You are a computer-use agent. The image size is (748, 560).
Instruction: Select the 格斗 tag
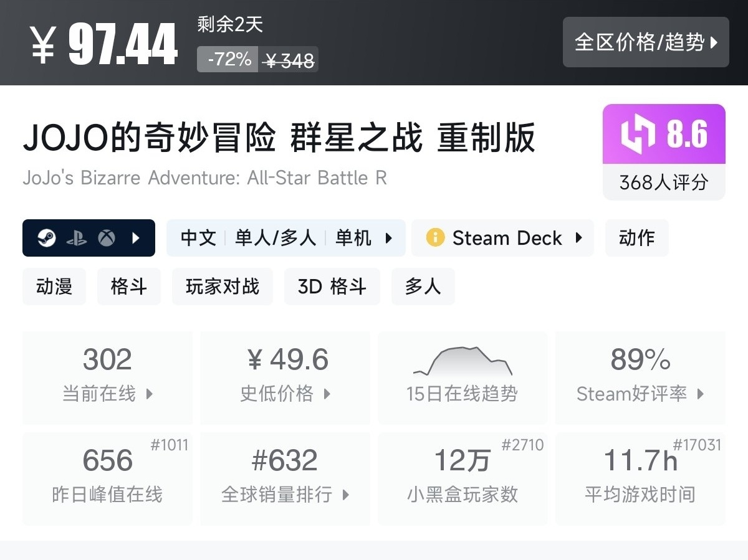pyautogui.click(x=129, y=287)
